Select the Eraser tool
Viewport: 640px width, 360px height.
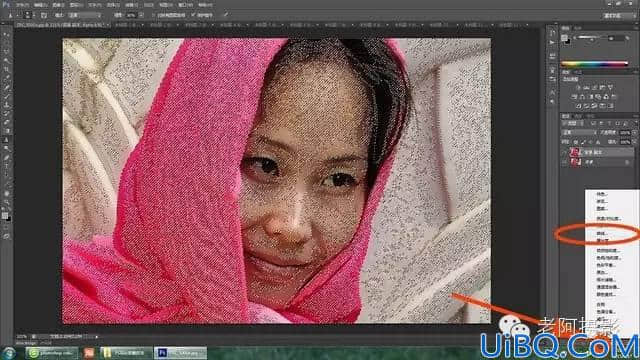7,122
